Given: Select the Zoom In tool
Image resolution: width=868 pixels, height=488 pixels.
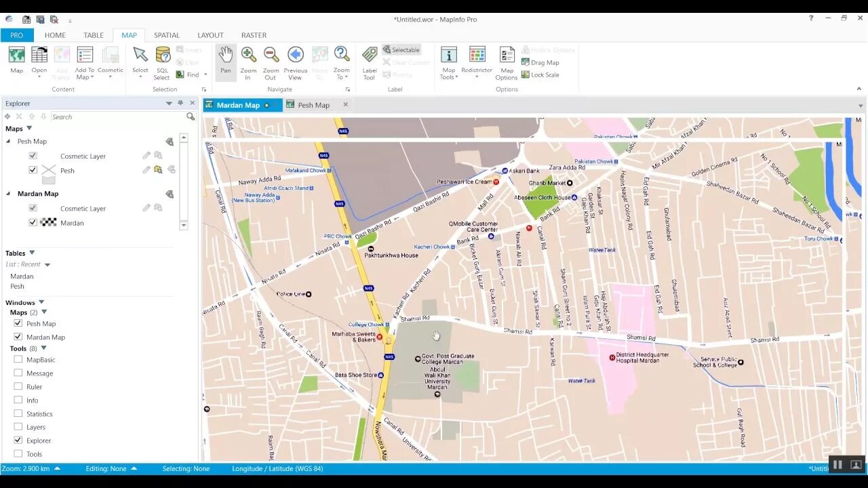Looking at the screenshot, I should pyautogui.click(x=249, y=55).
